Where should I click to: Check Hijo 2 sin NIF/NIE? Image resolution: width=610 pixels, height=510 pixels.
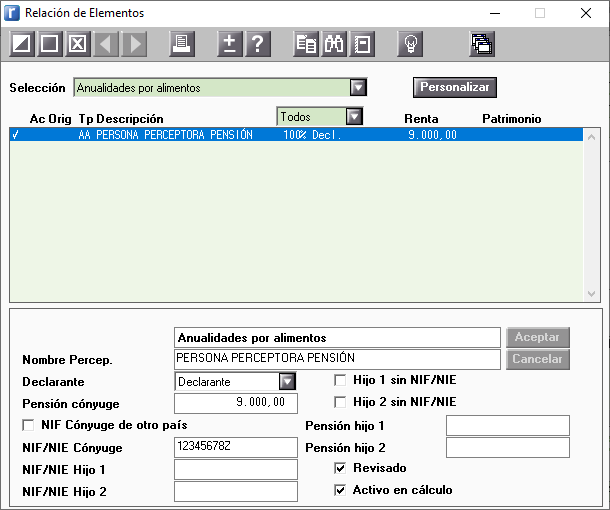click(x=340, y=402)
